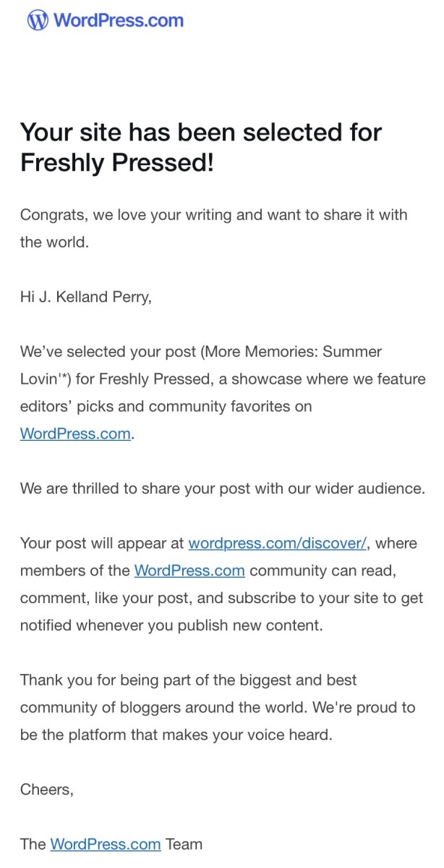Click the "We are thrilled to share" sentence
The image size is (444, 868).
[x=222, y=489]
